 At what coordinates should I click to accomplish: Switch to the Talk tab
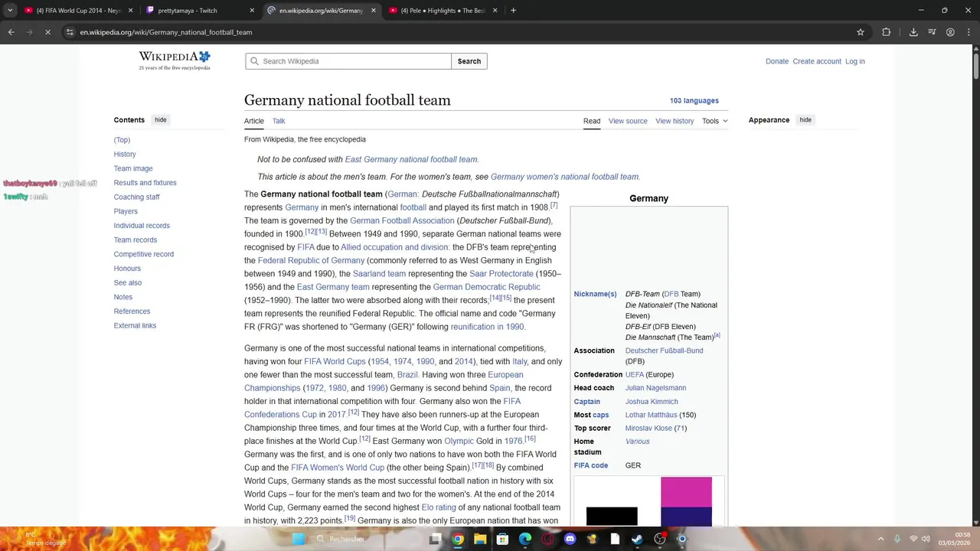pos(279,121)
